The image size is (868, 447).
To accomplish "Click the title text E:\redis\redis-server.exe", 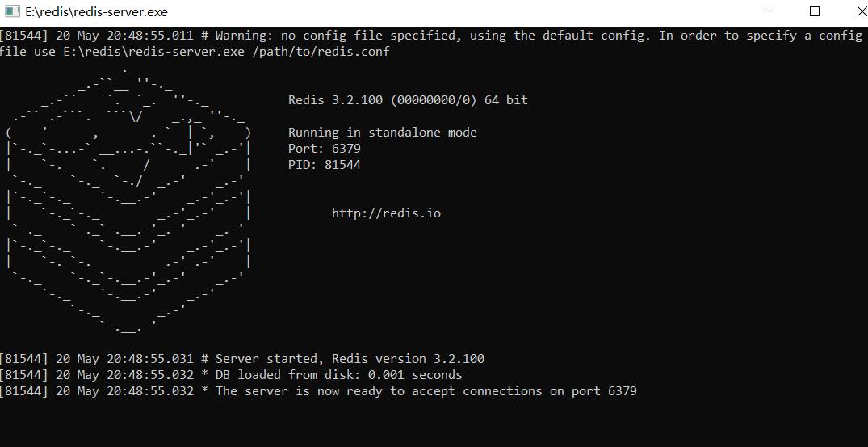I will pos(96,11).
